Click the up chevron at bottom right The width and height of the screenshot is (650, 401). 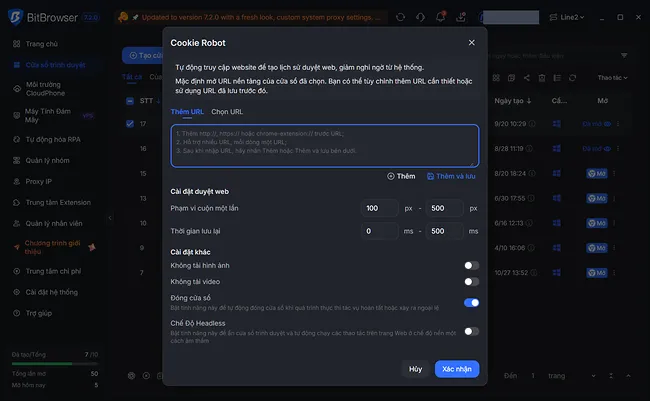[628, 376]
